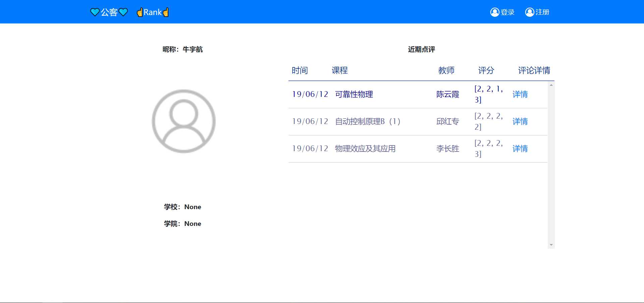Click teacher name 李长胜
This screenshot has width=644, height=303.
(x=448, y=148)
